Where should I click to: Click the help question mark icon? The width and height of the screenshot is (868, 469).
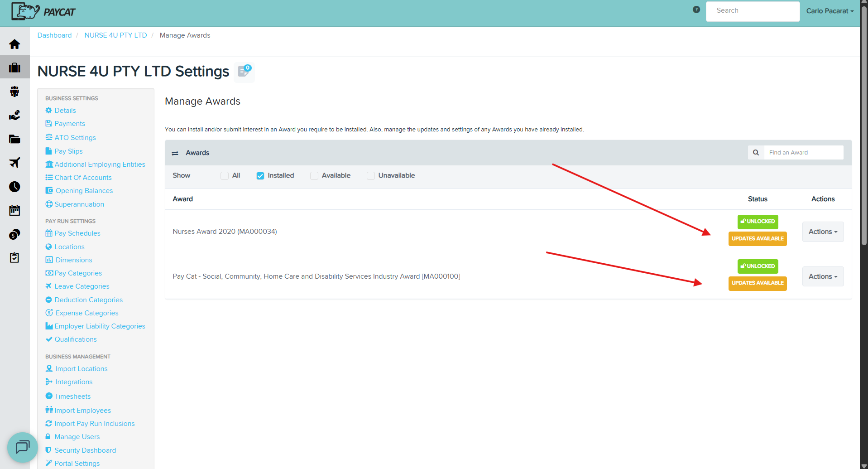point(696,10)
